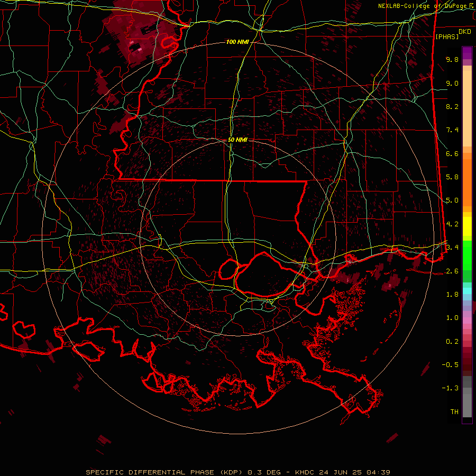Click the 8.2 value on the color scale
Image resolution: width=476 pixels, height=476 pixels.
tap(452, 106)
